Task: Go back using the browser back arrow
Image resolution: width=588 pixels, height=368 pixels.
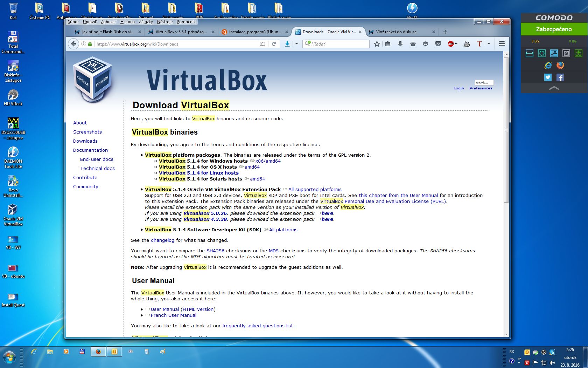Action: (73, 44)
